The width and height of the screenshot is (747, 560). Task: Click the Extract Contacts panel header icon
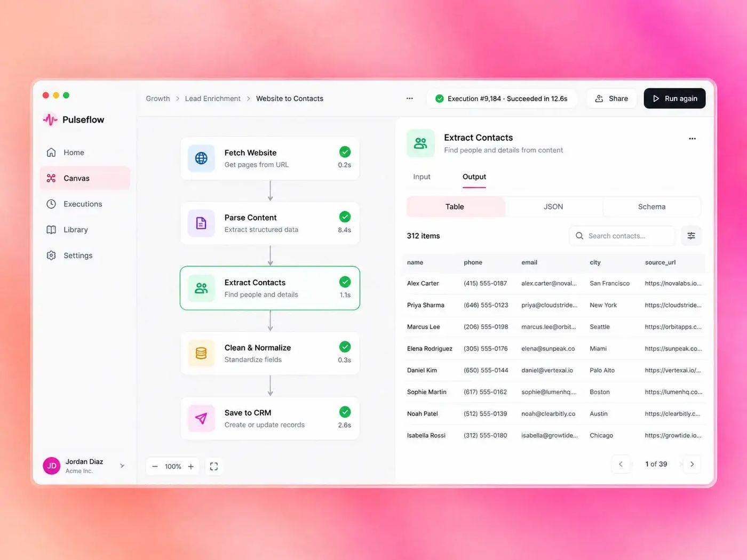click(420, 143)
